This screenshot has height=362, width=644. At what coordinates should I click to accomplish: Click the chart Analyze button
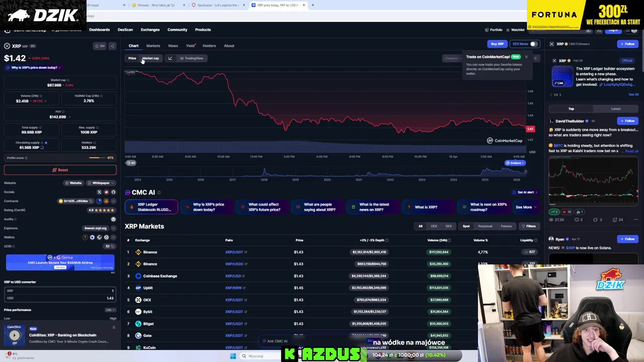click(x=515, y=163)
